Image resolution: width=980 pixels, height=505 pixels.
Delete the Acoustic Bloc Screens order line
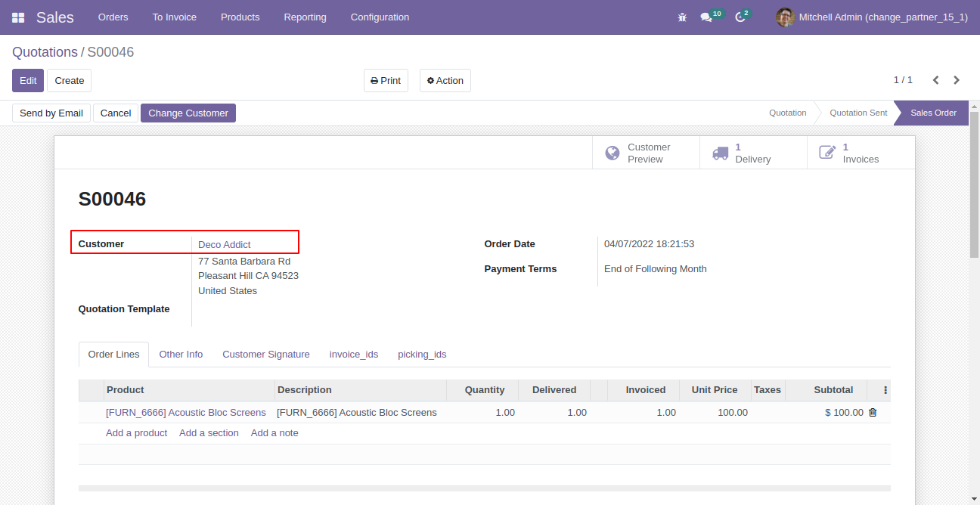[873, 413]
